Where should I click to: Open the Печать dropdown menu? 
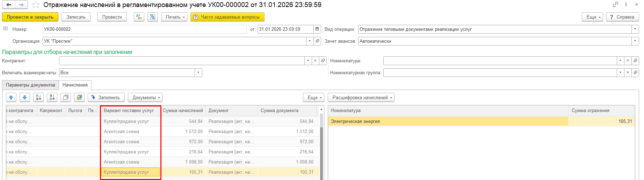[x=174, y=17]
